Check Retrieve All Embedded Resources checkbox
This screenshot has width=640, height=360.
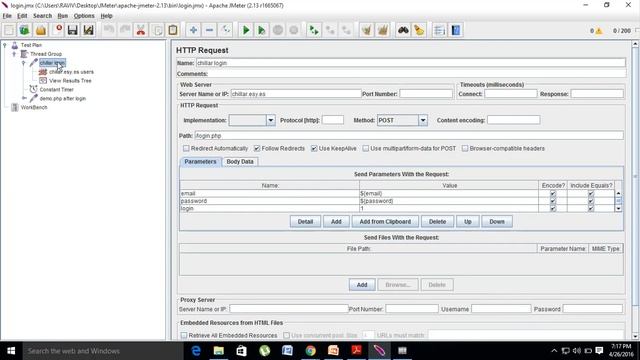tap(184, 335)
